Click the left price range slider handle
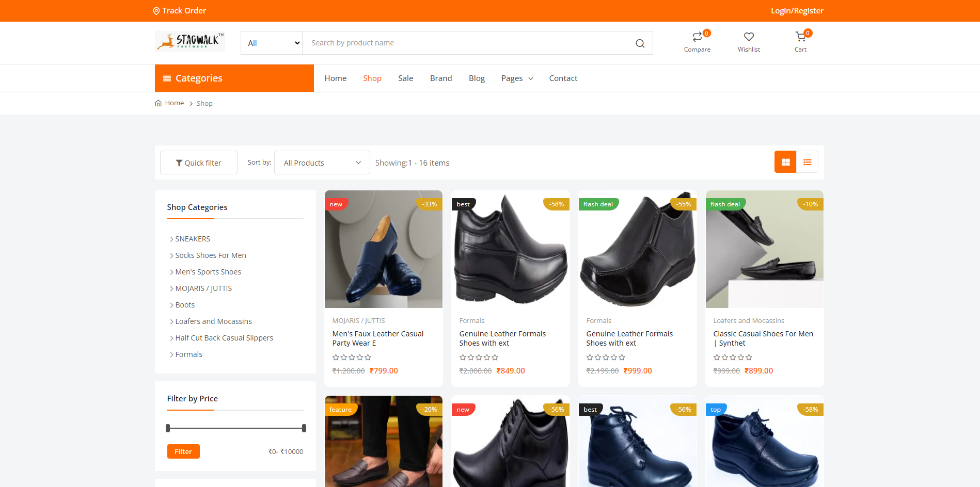The image size is (980, 487). point(168,428)
